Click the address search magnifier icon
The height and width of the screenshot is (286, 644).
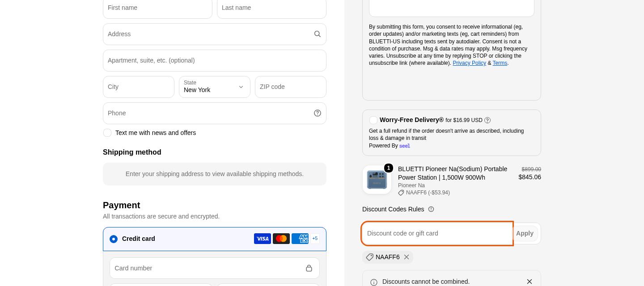click(318, 34)
